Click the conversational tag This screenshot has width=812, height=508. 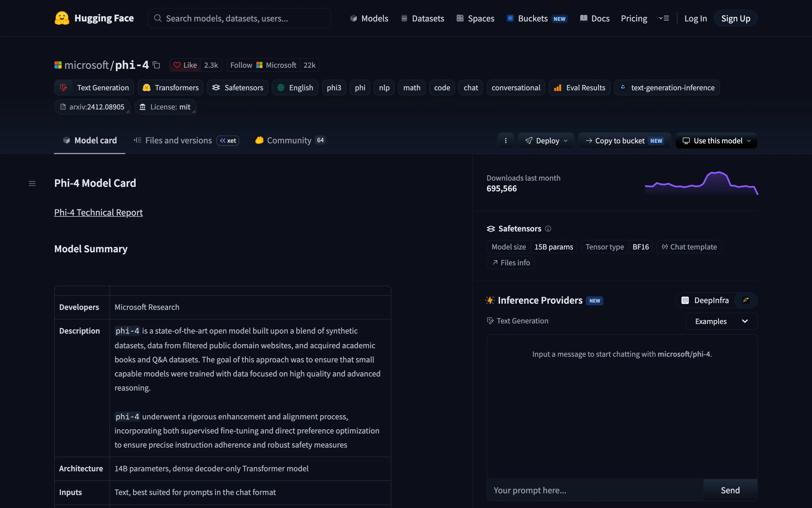click(x=516, y=88)
